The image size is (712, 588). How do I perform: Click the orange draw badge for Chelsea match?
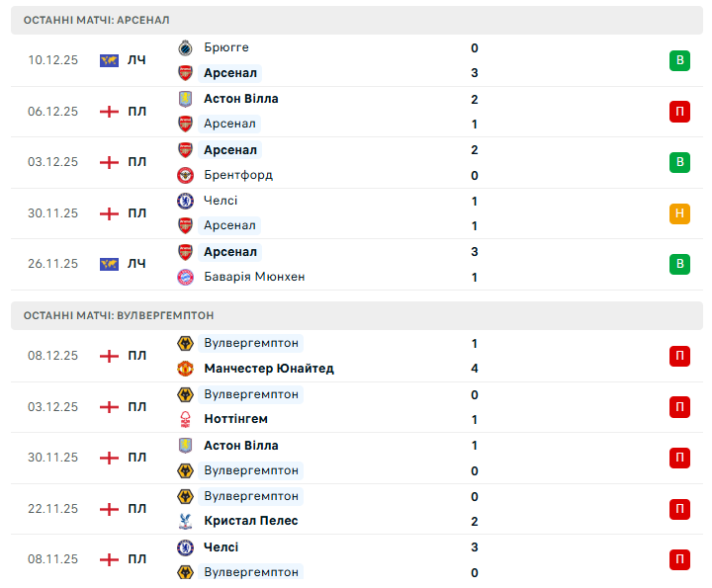click(679, 212)
